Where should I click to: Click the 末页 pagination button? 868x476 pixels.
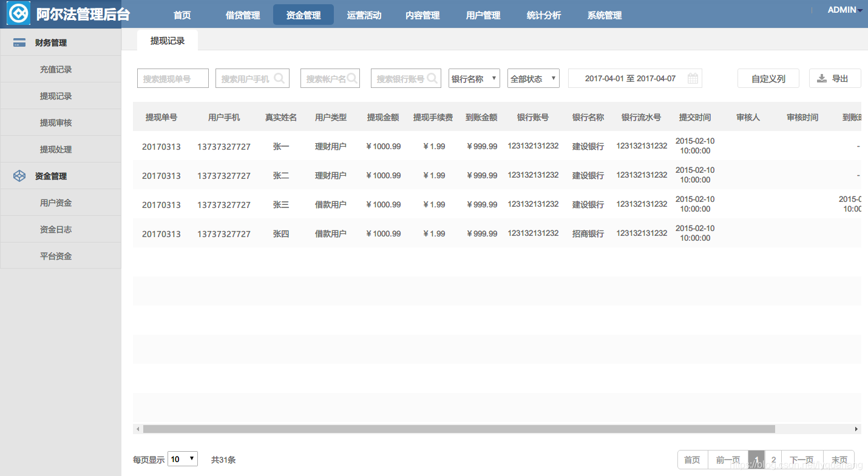tap(839, 460)
